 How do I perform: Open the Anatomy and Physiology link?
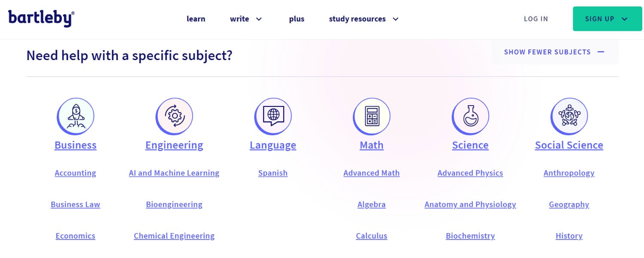tap(470, 204)
